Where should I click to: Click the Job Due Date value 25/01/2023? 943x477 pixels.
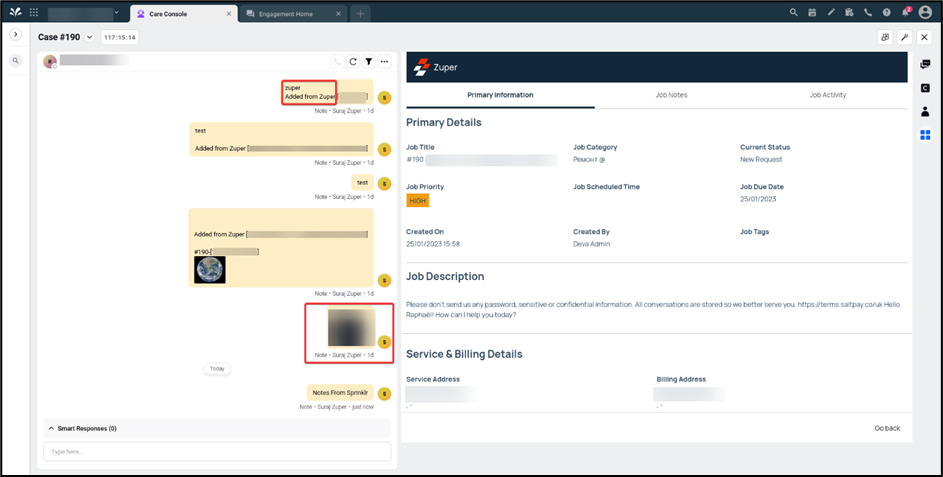tap(758, 199)
